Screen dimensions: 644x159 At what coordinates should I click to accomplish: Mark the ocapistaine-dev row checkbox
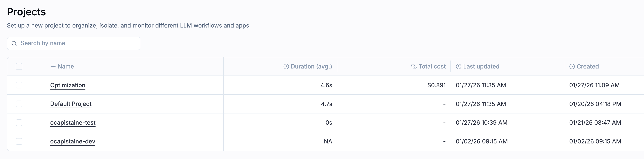point(19,142)
